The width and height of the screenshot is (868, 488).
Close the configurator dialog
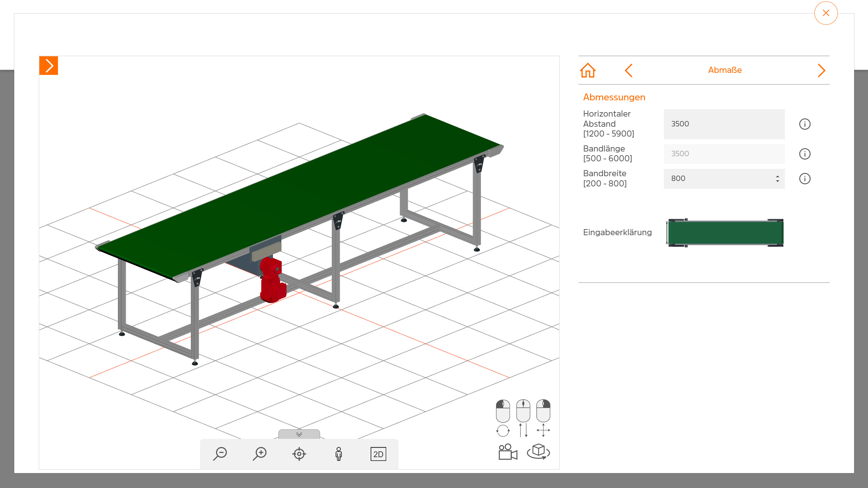(826, 13)
